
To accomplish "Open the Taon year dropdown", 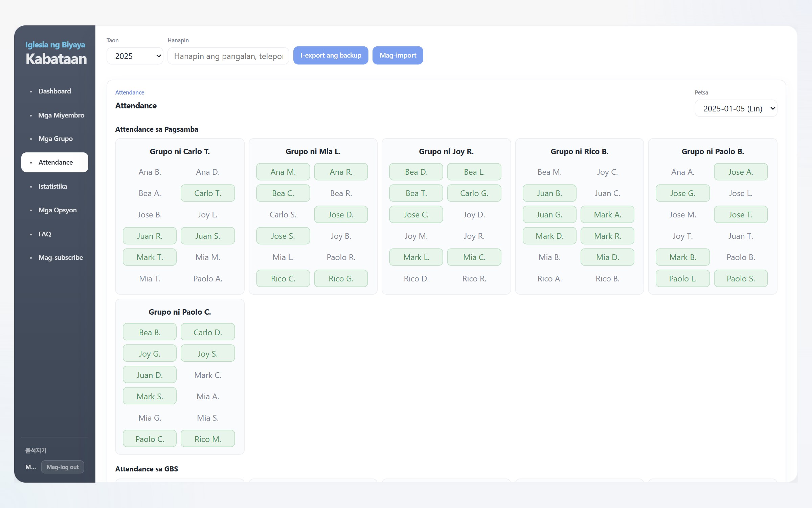I will [135, 56].
